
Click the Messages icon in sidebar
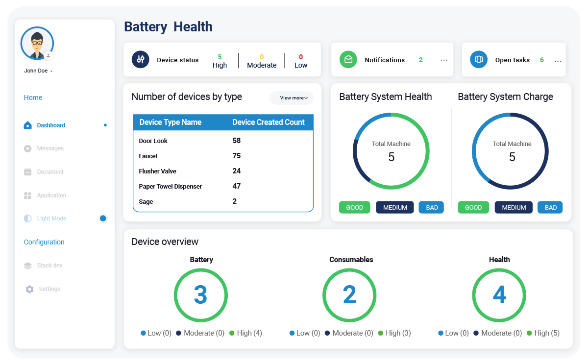pos(28,148)
